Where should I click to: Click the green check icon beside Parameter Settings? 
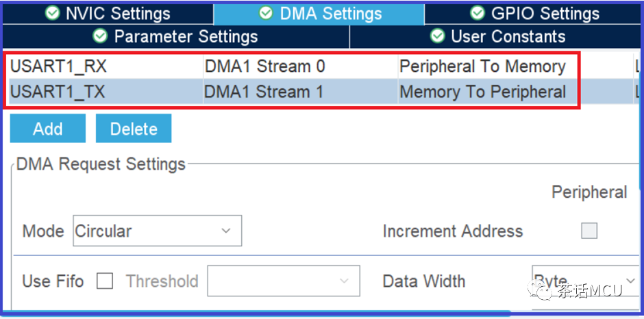point(100,36)
